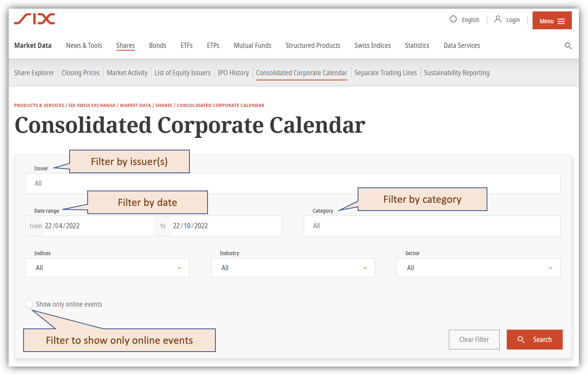Click the Login person icon
This screenshot has width=588, height=374.
pos(498,19)
